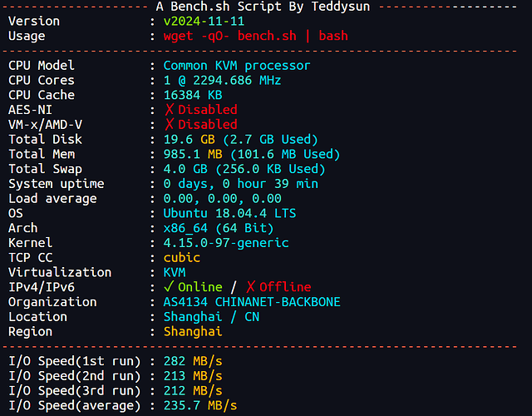
Task: Click the System uptime label
Action: click(57, 184)
